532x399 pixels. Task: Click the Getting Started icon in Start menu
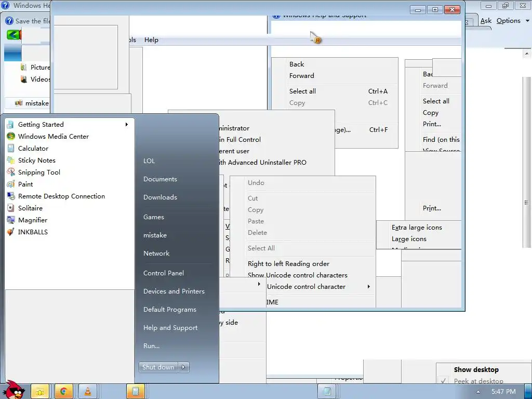click(10, 125)
